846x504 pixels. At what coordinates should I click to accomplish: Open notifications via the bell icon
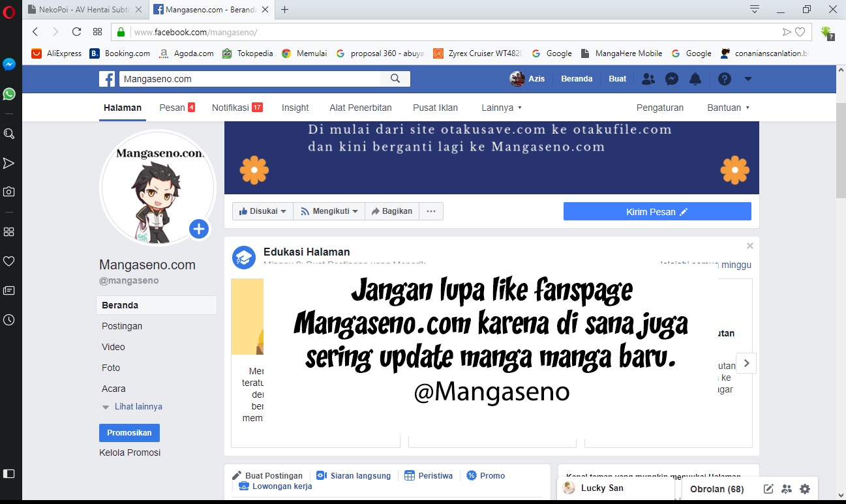(x=695, y=78)
